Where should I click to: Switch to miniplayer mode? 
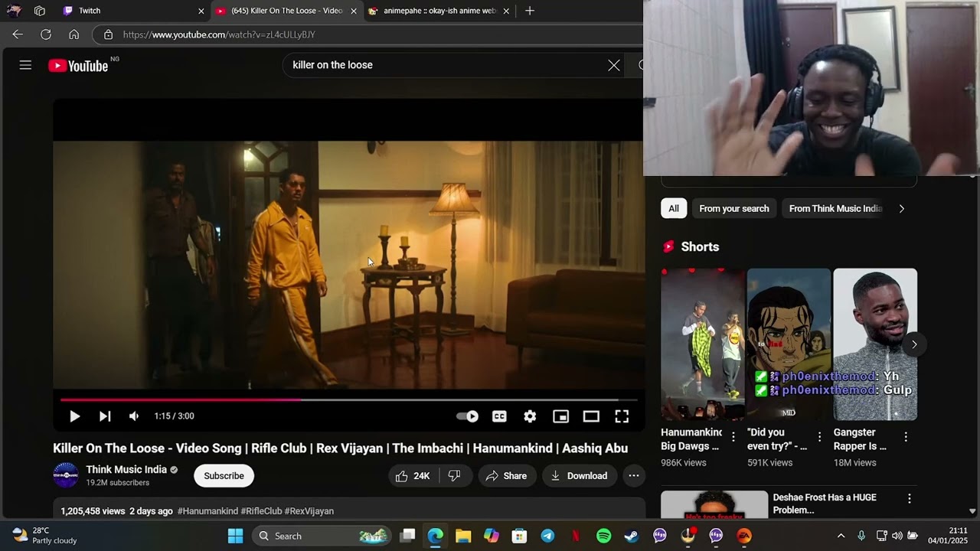[x=560, y=416]
